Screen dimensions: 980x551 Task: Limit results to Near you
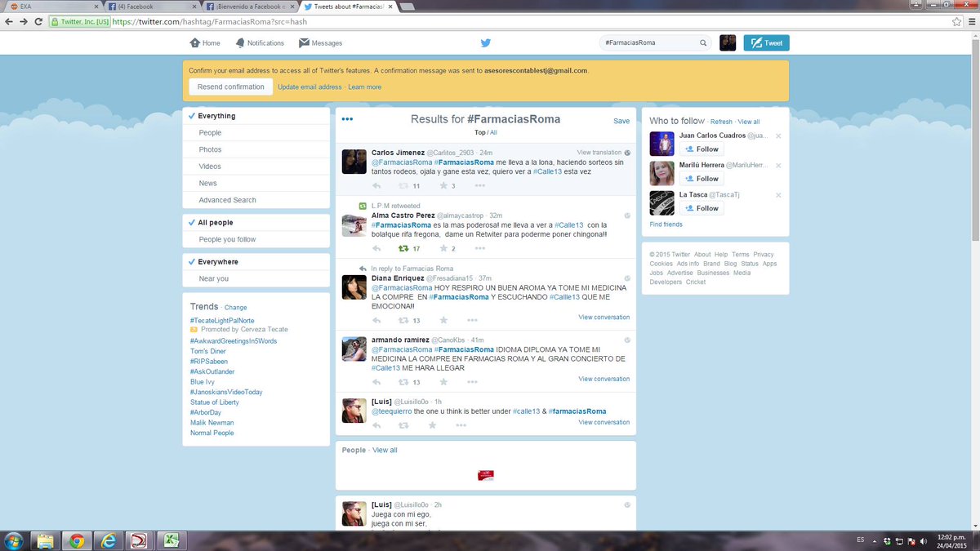pyautogui.click(x=256, y=278)
